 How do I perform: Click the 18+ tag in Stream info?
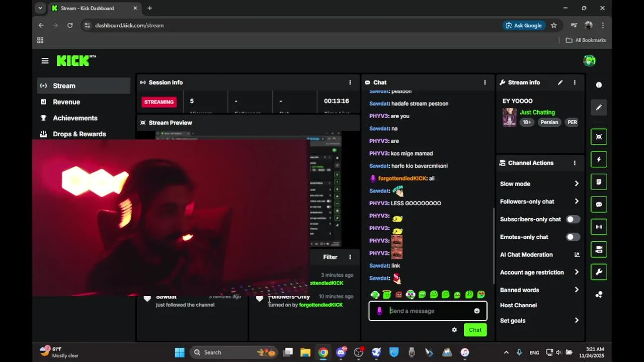point(526,122)
